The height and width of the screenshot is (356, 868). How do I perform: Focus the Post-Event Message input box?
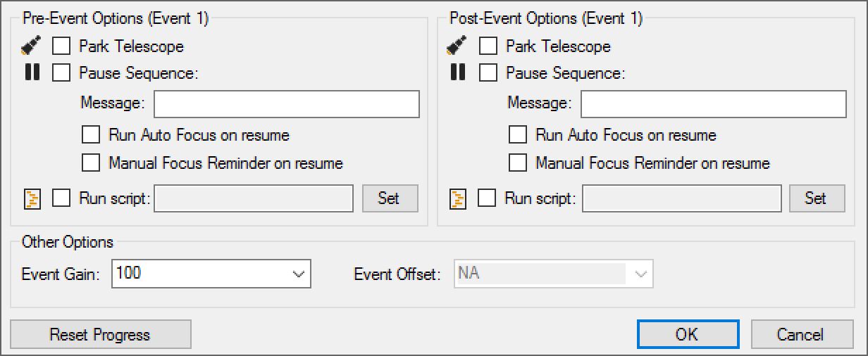(713, 103)
